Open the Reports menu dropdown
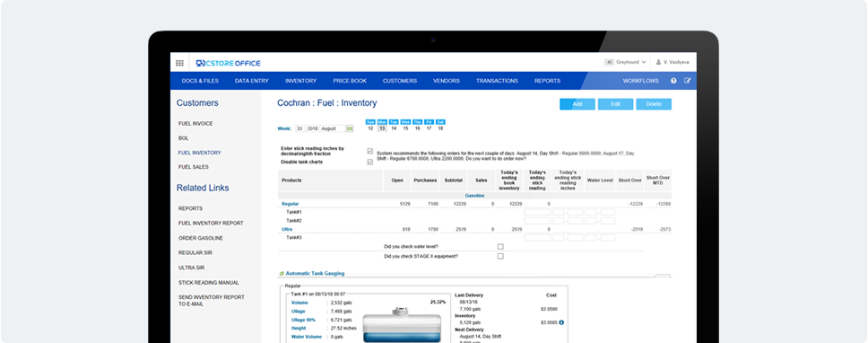This screenshot has height=343, width=868. click(547, 81)
